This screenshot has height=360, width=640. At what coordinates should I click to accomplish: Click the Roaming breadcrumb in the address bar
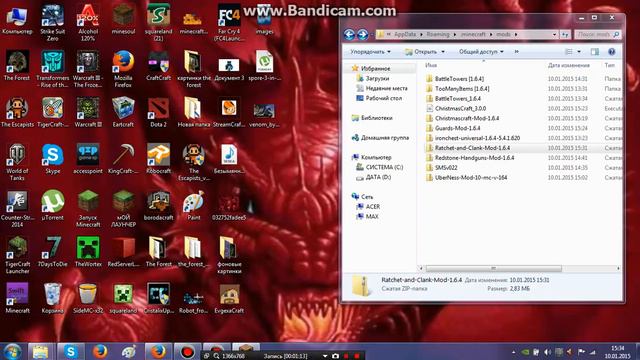438,35
